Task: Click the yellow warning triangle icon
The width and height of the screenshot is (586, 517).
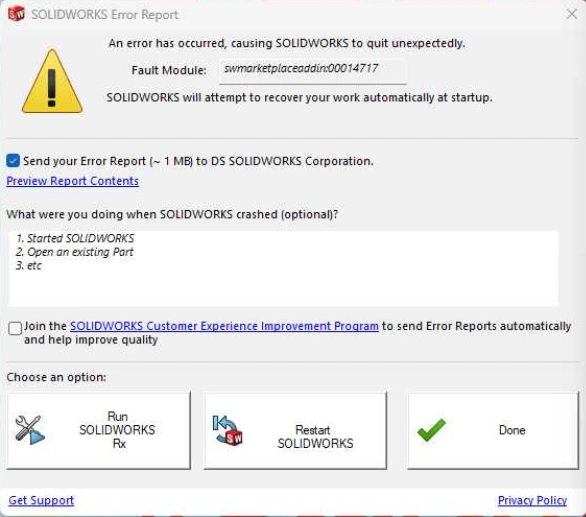Action: coord(52,81)
